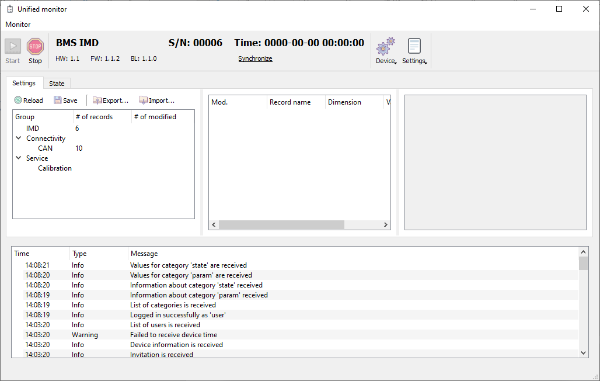Collapse the Service group
The height and width of the screenshot is (381, 600).
(18, 158)
